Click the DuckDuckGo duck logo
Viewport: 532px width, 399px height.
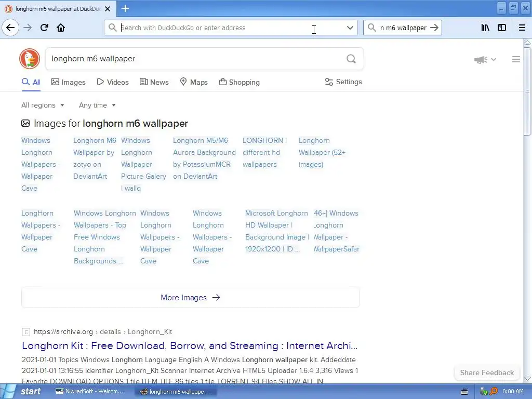(x=30, y=59)
